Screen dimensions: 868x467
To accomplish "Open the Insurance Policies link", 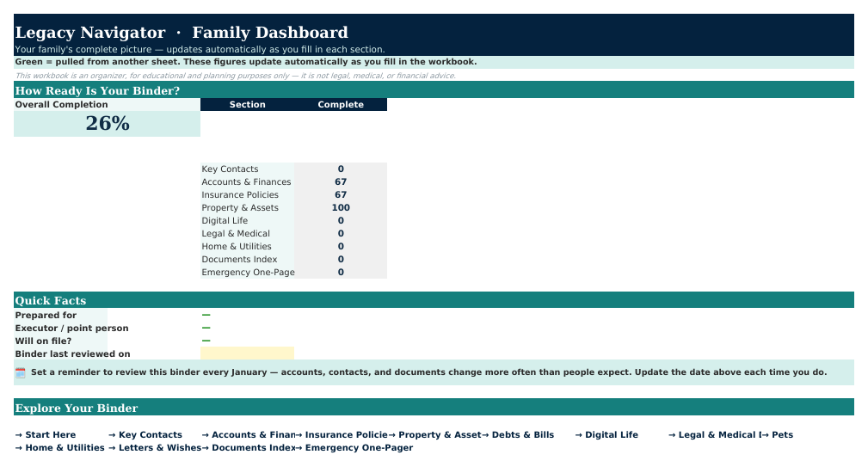I will (x=342, y=435).
